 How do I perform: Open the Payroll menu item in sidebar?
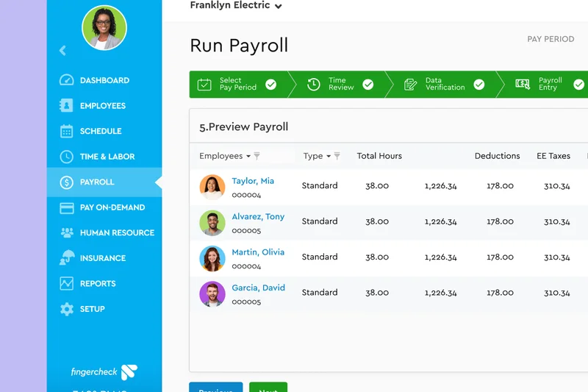(x=97, y=182)
